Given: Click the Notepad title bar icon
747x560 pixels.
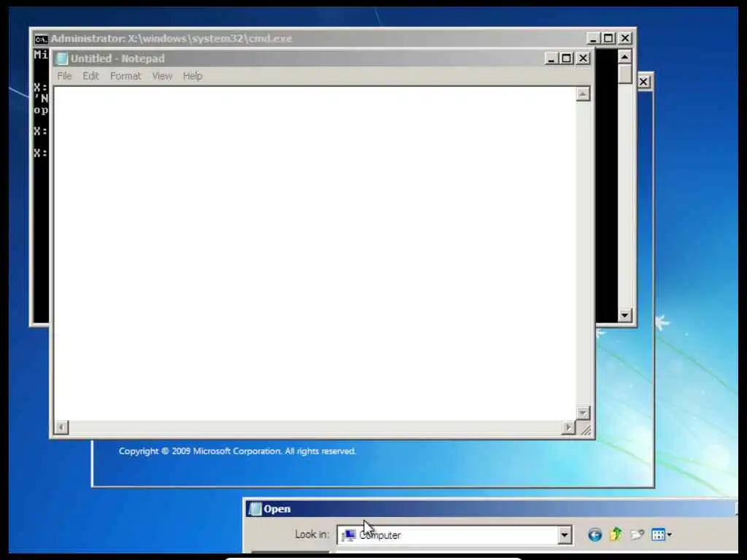Looking at the screenshot, I should (62, 58).
